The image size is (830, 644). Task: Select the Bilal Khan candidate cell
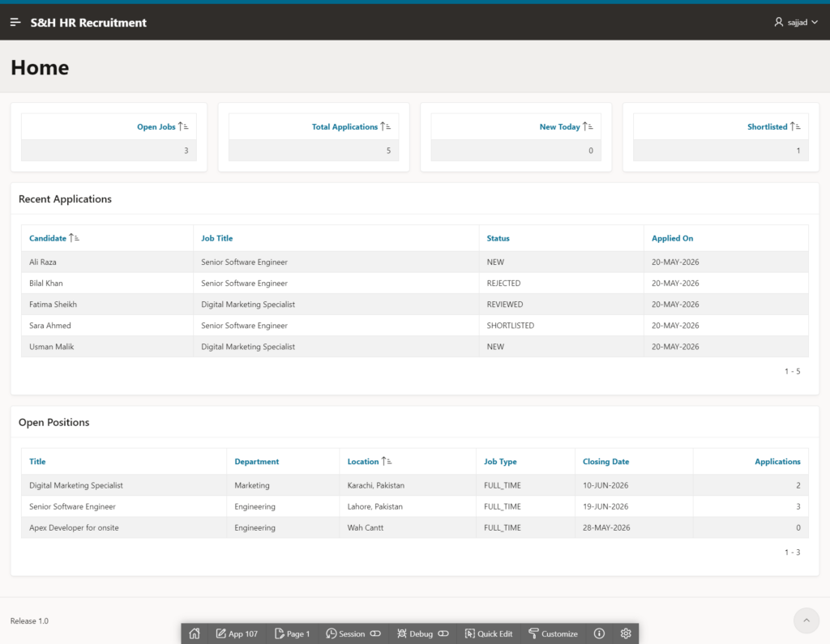pos(108,283)
